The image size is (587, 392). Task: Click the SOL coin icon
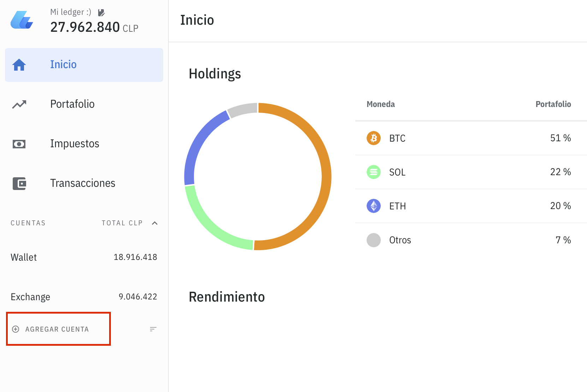point(374,172)
